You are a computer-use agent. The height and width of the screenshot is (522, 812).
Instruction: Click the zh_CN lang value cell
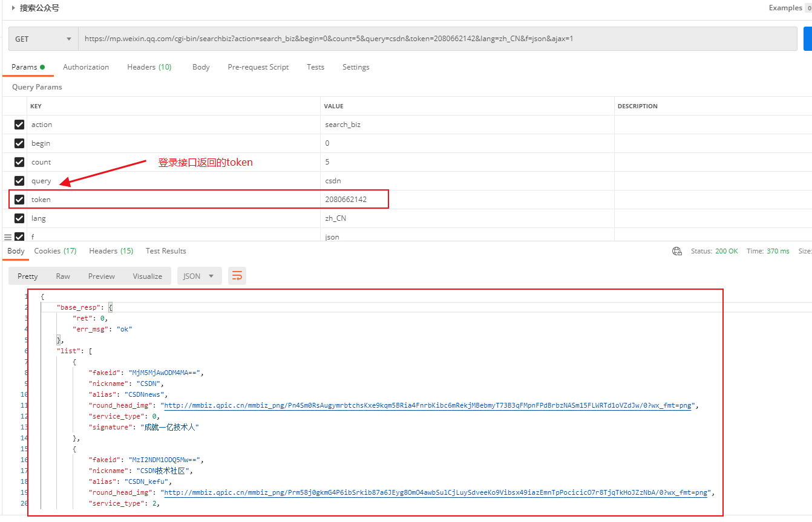tap(467, 218)
